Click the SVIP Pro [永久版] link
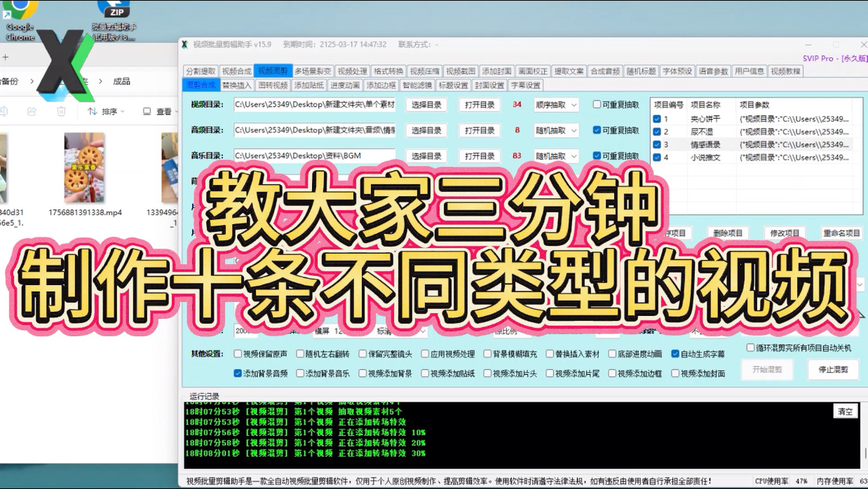 (834, 58)
